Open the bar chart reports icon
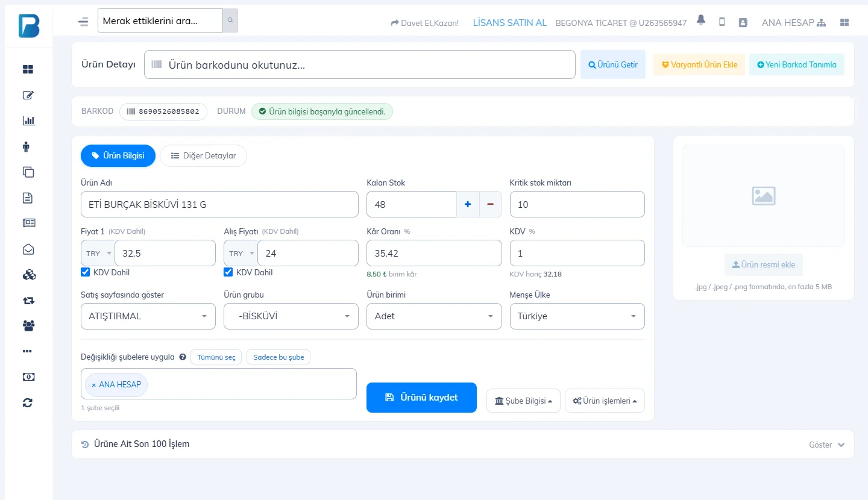Screen dimensions: 868x500 [28, 120]
